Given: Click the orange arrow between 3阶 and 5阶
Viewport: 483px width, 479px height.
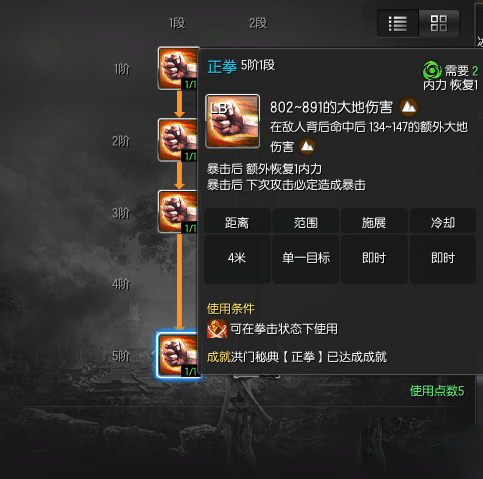Looking at the screenshot, I should 179,282.
